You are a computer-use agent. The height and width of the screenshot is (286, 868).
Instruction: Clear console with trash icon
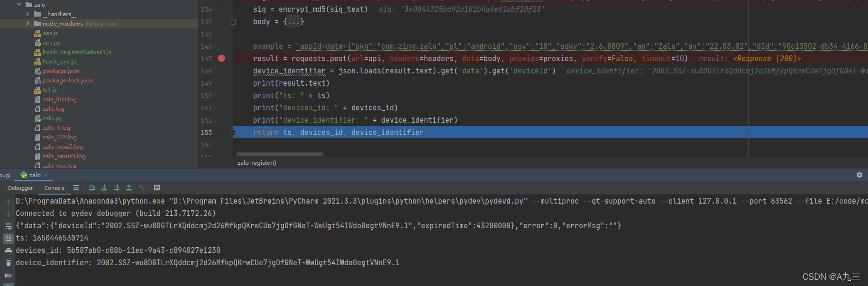9,263
